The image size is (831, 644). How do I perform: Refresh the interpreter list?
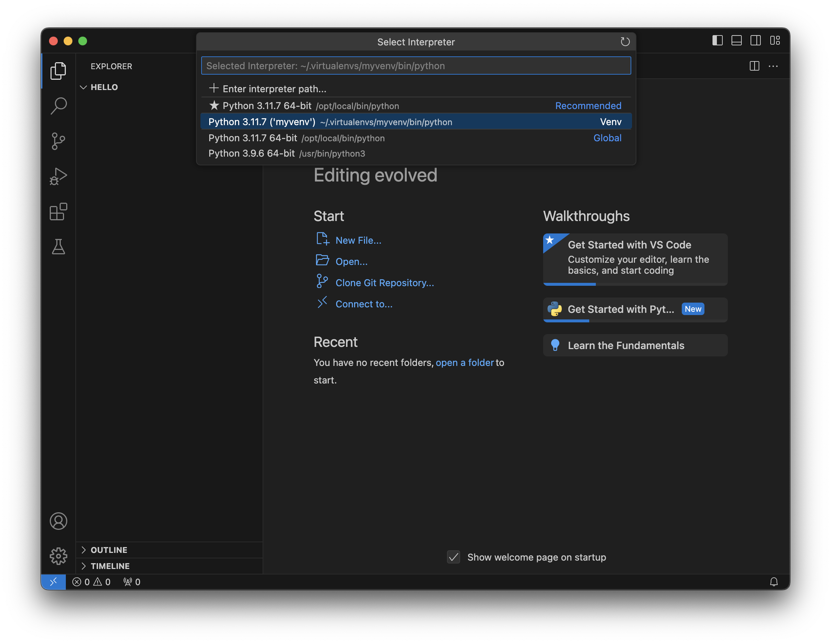[x=625, y=41]
